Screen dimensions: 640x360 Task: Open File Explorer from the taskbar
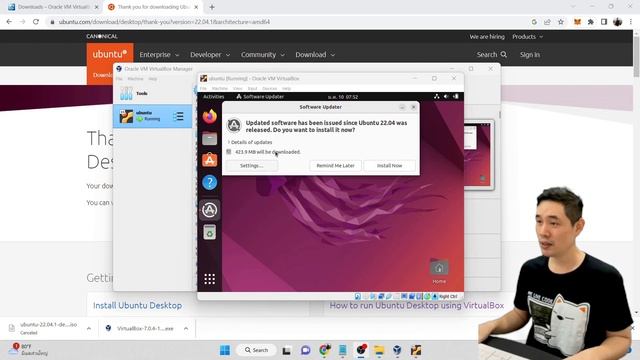379,350
